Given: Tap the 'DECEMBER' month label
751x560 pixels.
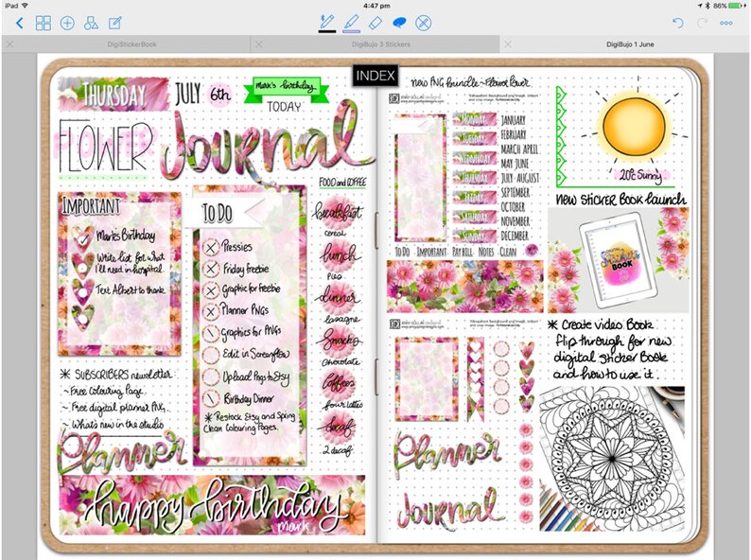Looking at the screenshot, I should (515, 236).
